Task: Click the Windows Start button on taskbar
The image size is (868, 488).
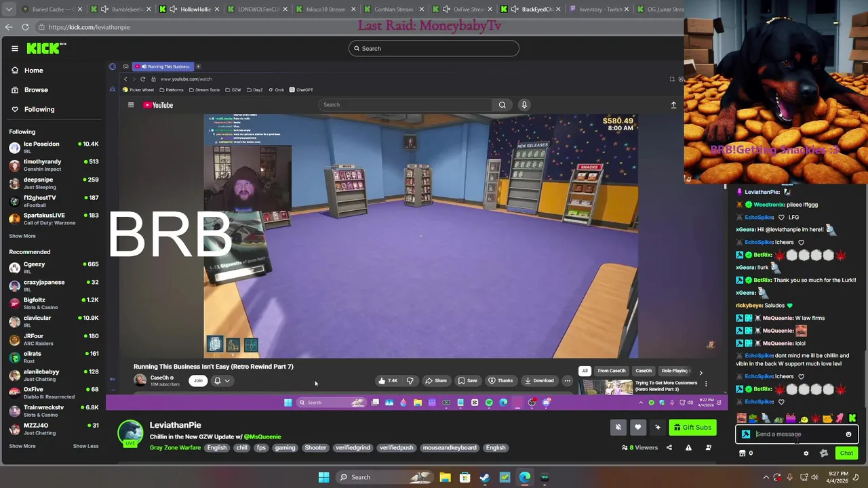Action: click(x=324, y=477)
